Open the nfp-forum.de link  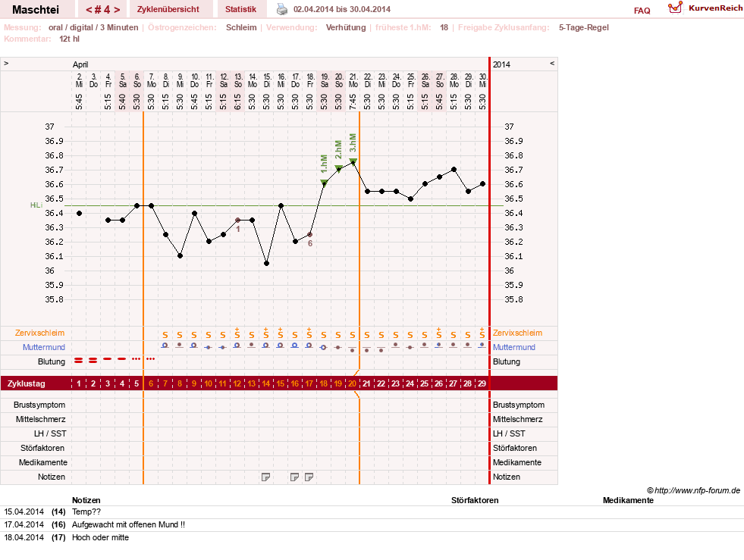[x=693, y=490]
